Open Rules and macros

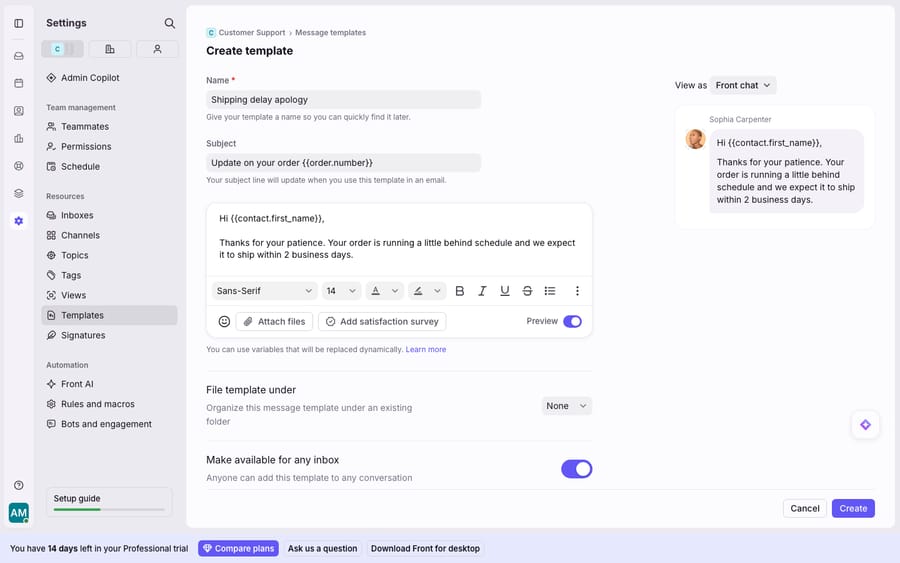[109, 404]
